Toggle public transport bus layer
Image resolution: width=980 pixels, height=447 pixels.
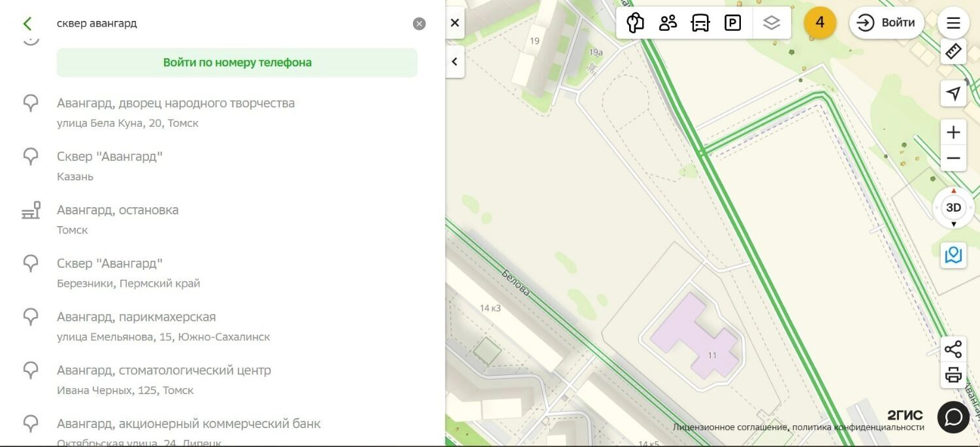(x=700, y=23)
